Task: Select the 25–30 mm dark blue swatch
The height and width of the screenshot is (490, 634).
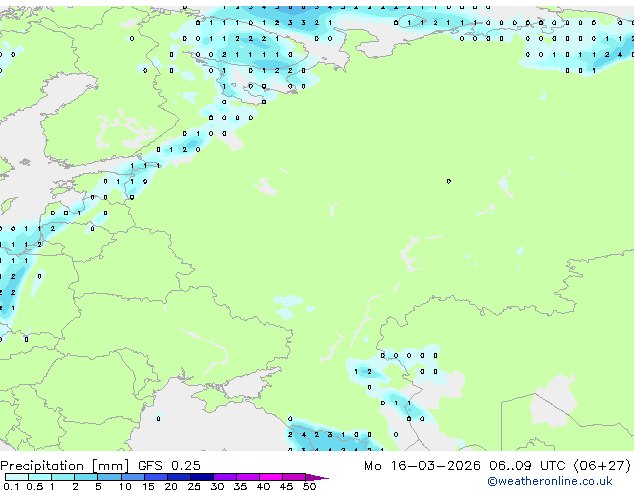Action: pyautogui.click(x=202, y=477)
